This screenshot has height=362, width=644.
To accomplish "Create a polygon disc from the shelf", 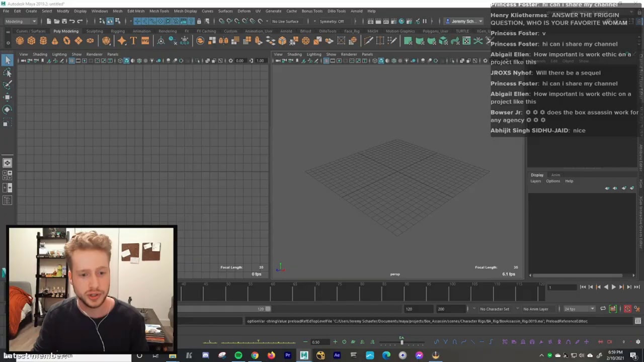I will point(90,41).
